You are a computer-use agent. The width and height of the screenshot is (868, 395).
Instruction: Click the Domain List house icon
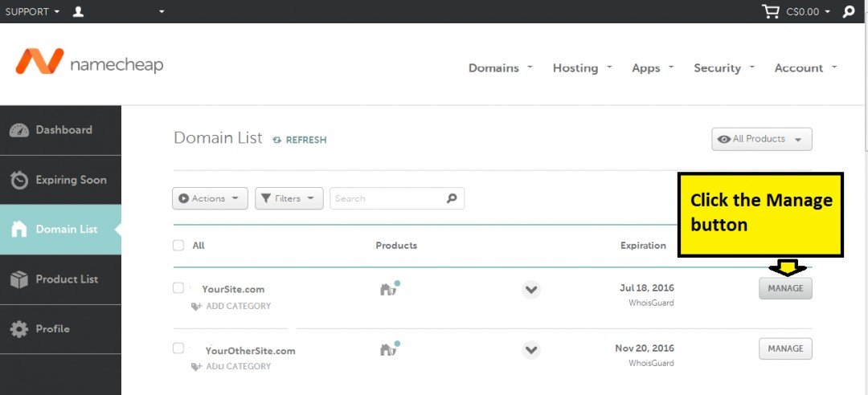tap(18, 229)
